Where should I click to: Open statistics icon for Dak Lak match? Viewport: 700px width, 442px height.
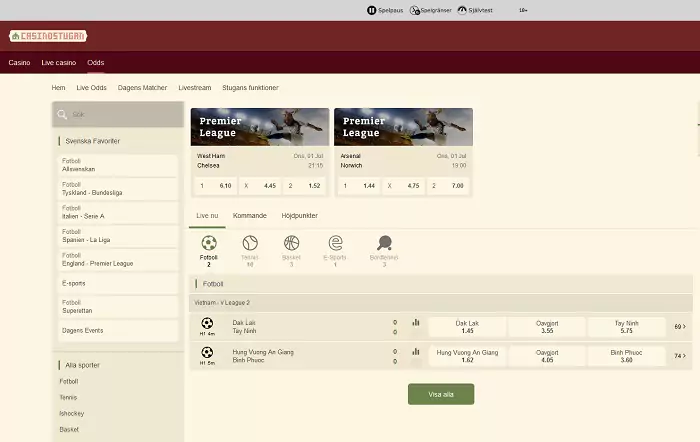[x=416, y=322]
